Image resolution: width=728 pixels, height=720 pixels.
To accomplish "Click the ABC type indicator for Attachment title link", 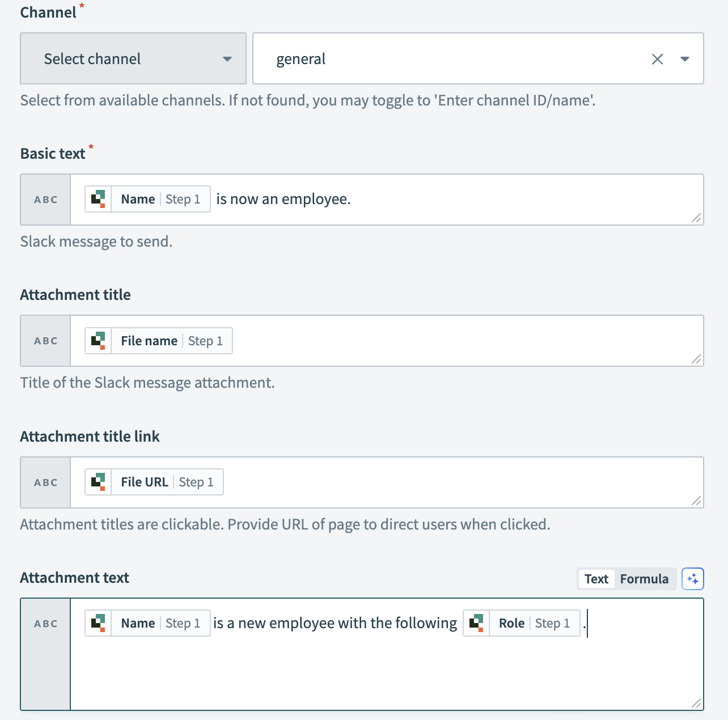I will pyautogui.click(x=45, y=482).
